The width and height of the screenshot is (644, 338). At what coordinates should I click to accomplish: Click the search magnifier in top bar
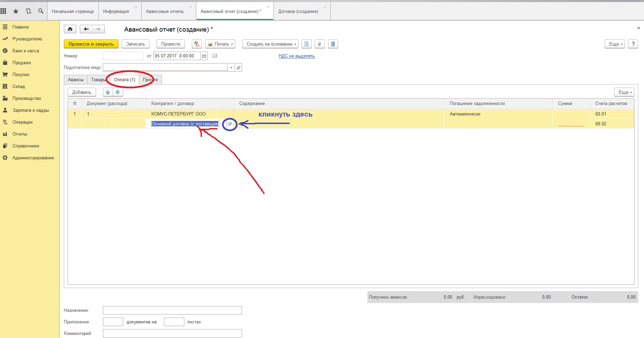click(41, 11)
